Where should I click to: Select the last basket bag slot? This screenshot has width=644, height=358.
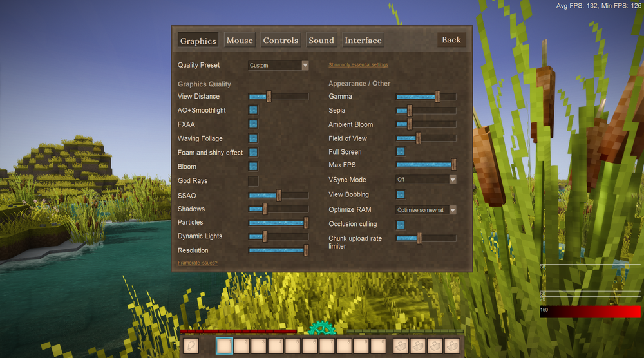[x=453, y=346]
